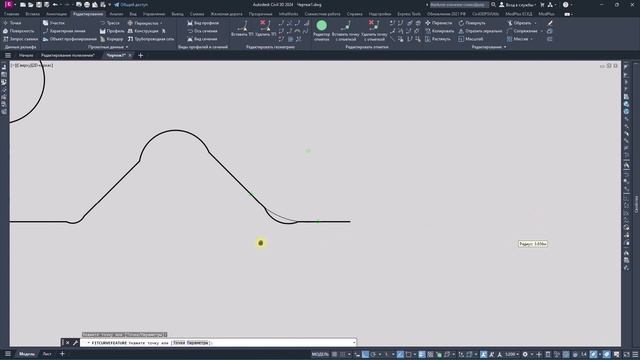640x360 pixels.
Task: Open the Civil 3D application menu button
Action: pos(9,4)
